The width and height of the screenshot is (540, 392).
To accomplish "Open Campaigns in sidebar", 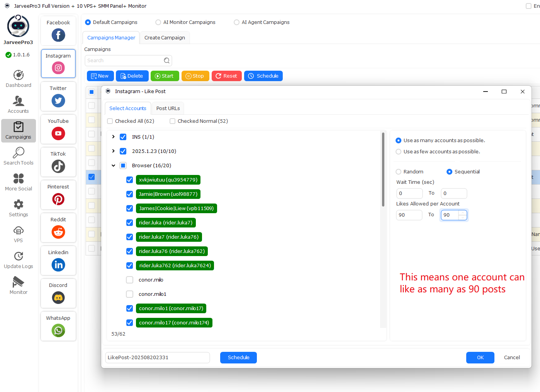I will tap(19, 131).
